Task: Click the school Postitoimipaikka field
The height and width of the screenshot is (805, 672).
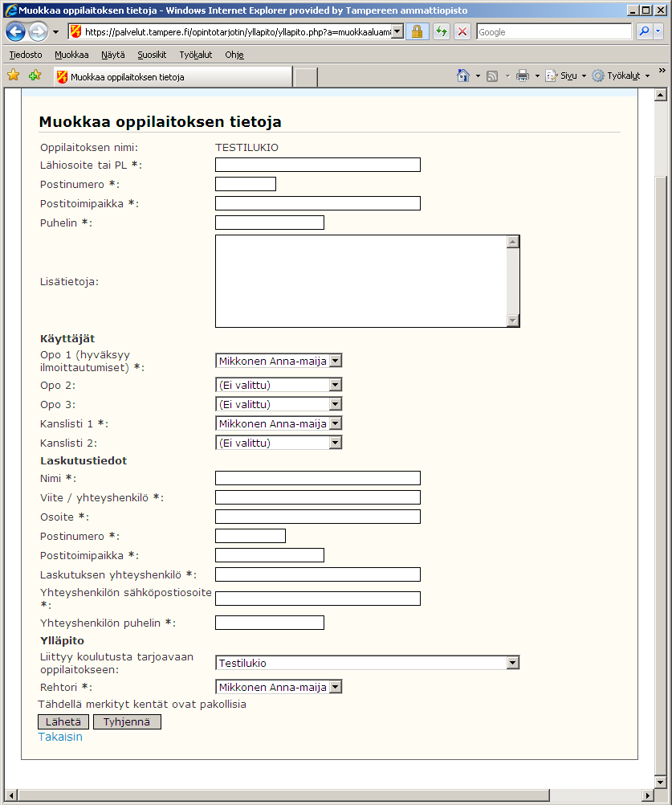Action: [317, 203]
